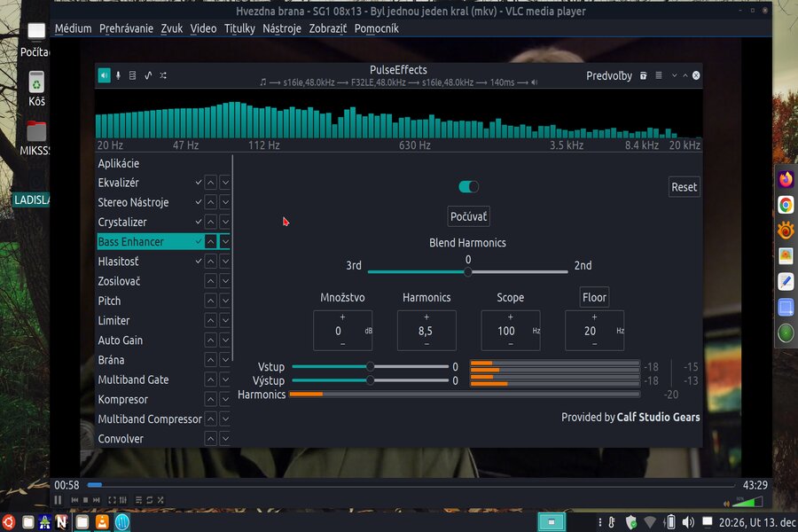Toggle VLC fullscreen icon
The width and height of the screenshot is (798, 532).
pyautogui.click(x=113, y=500)
